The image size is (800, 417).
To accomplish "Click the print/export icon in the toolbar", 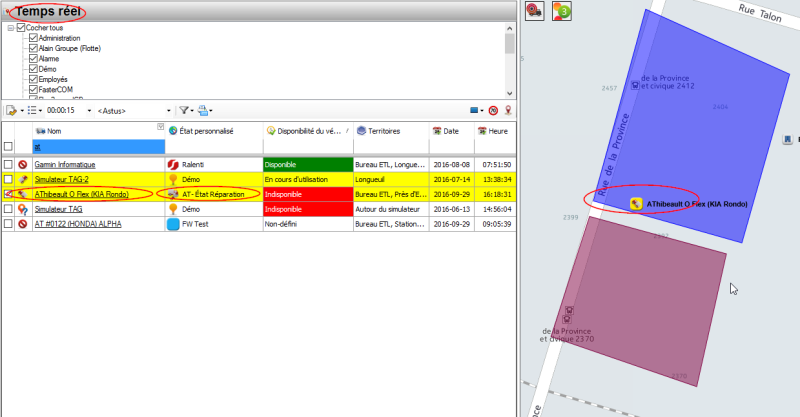I will [202, 110].
